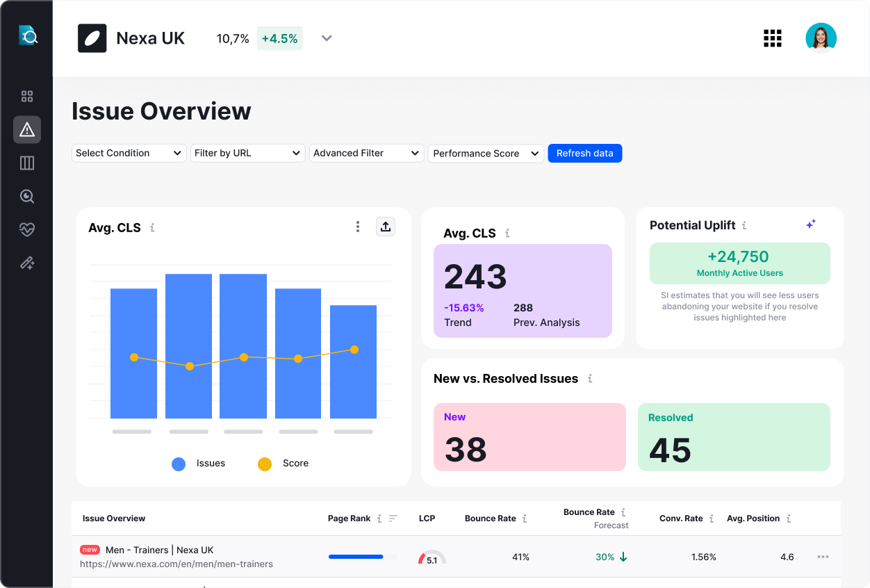Click the Page Rank progress bar
The image size is (870, 588).
pos(356,556)
